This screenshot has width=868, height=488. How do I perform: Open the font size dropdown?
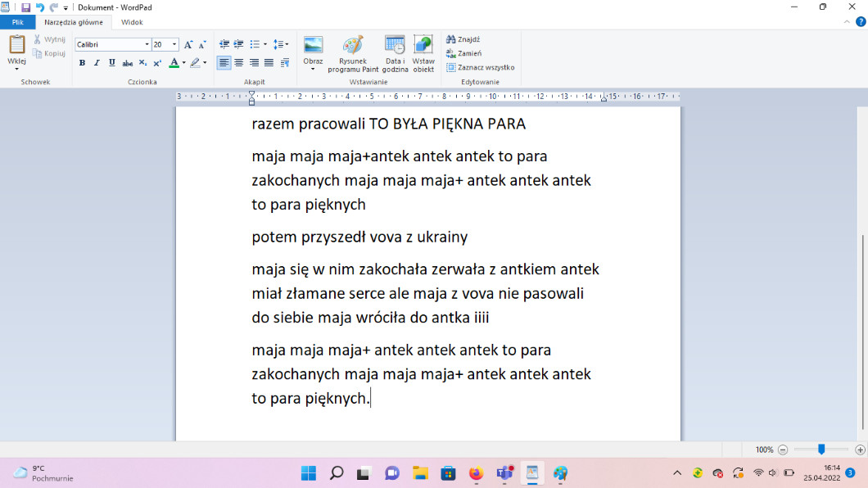point(174,45)
